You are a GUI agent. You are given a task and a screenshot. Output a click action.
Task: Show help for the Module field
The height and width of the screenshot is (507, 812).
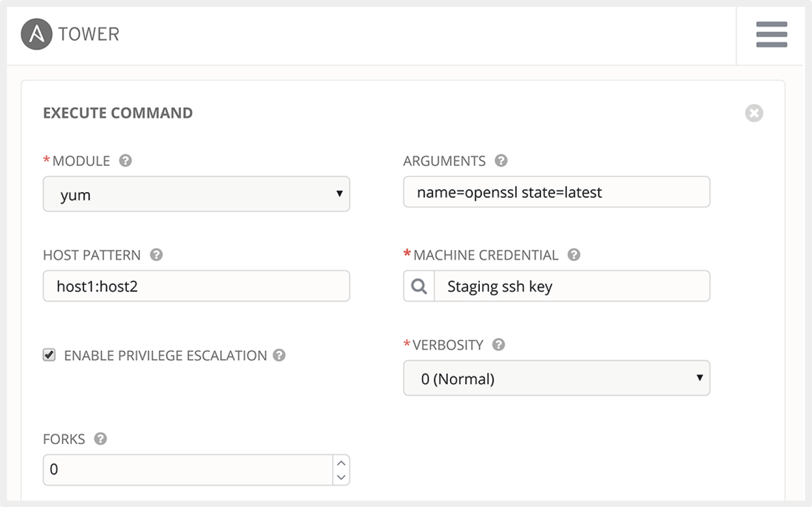tap(125, 161)
